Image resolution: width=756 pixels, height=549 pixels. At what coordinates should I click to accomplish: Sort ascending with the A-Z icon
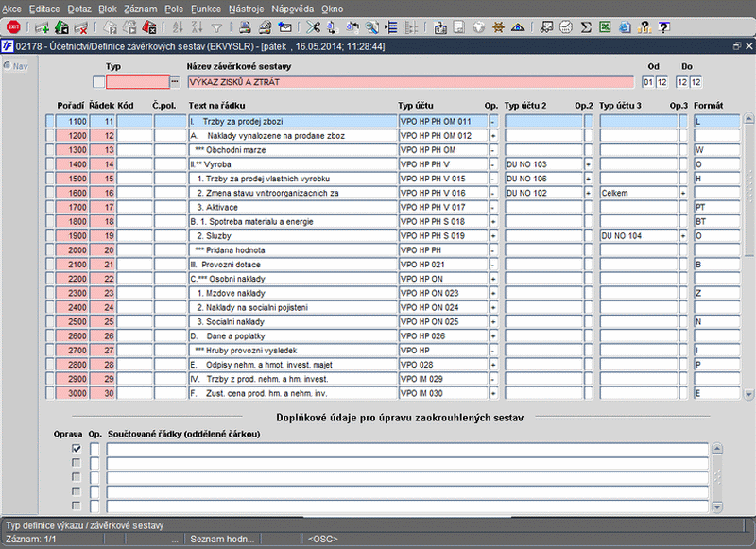pos(178,27)
